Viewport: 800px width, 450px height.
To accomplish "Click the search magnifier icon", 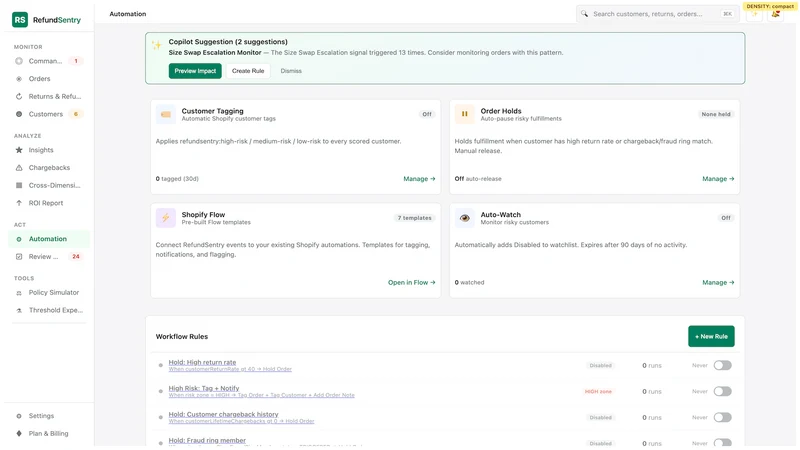I will pos(585,14).
